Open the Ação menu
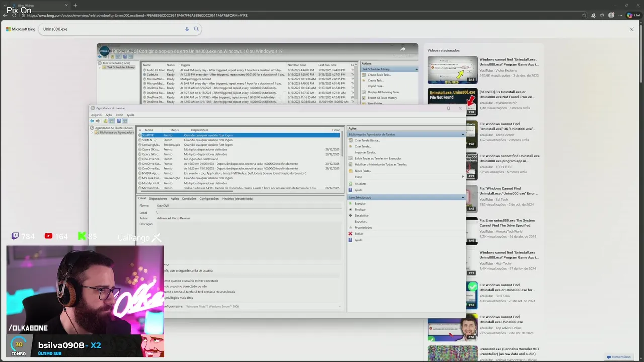 point(109,115)
